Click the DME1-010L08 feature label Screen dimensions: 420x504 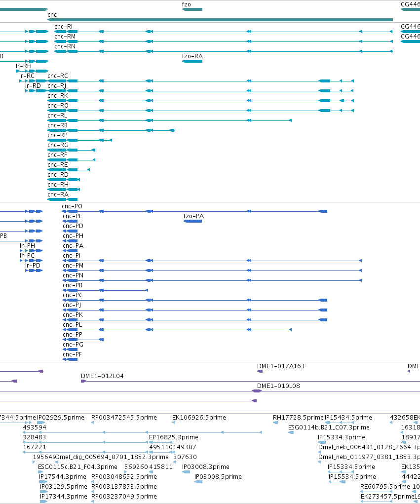[278, 386]
